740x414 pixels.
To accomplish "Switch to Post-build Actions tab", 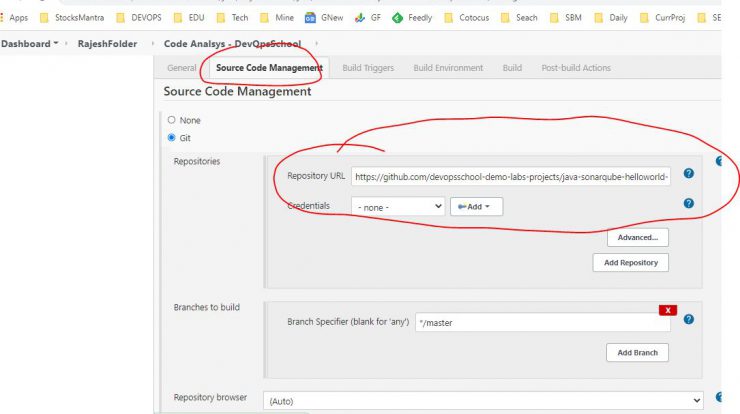I will coord(576,68).
